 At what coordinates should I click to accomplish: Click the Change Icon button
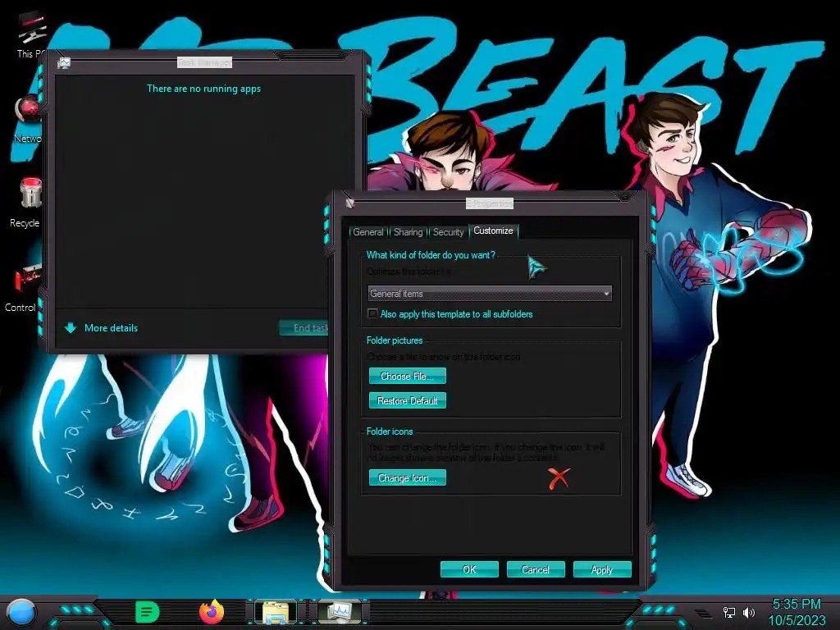407,478
